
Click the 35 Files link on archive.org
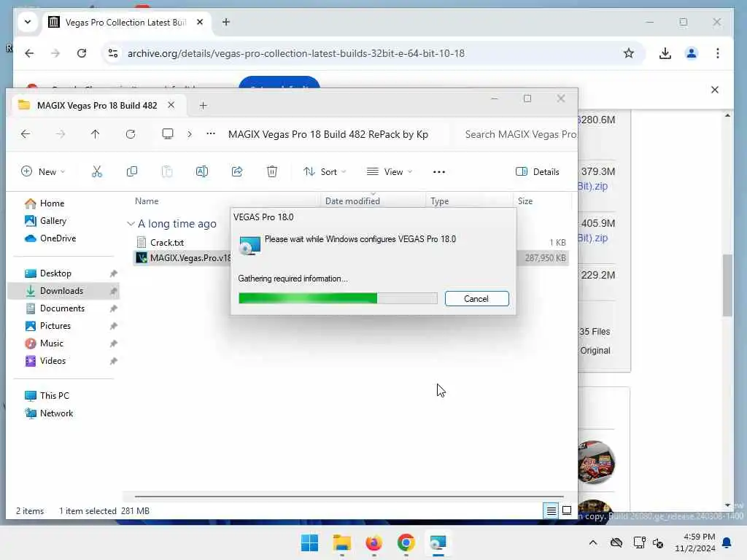595,332
